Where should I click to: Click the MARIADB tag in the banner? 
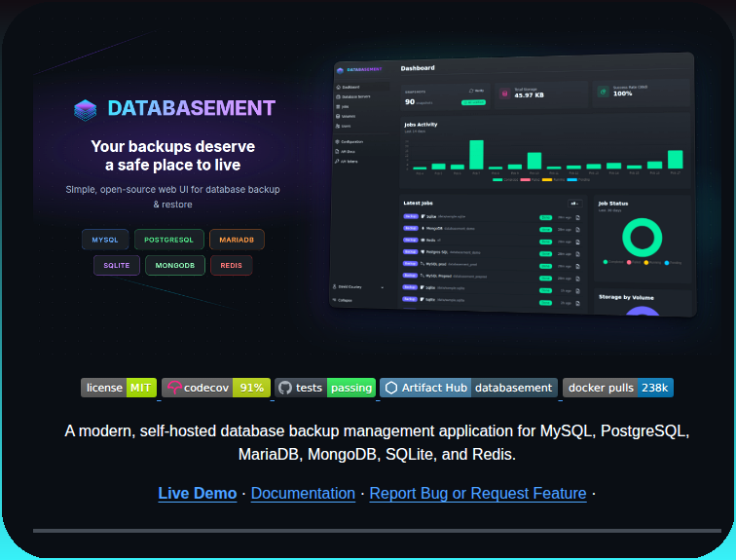pos(237,240)
